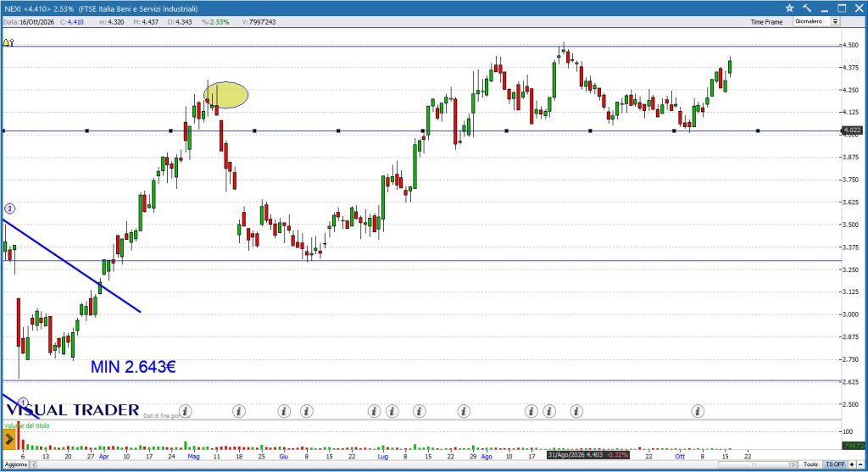Open the info marker above 8 June
Viewport: 868px width, 472px height.
pos(307,411)
